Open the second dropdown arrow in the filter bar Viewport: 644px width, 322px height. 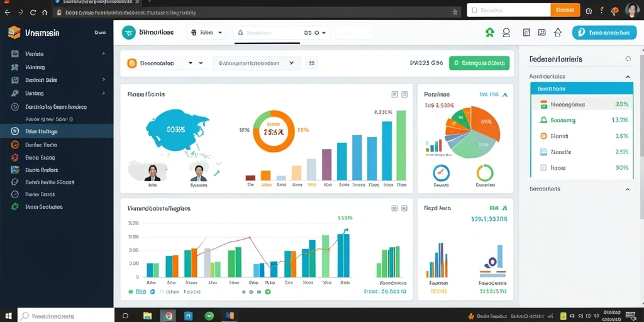point(201,64)
